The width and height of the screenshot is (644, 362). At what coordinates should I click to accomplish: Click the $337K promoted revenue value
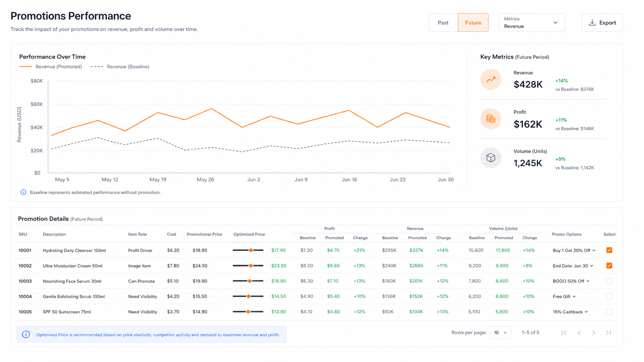tap(416, 250)
